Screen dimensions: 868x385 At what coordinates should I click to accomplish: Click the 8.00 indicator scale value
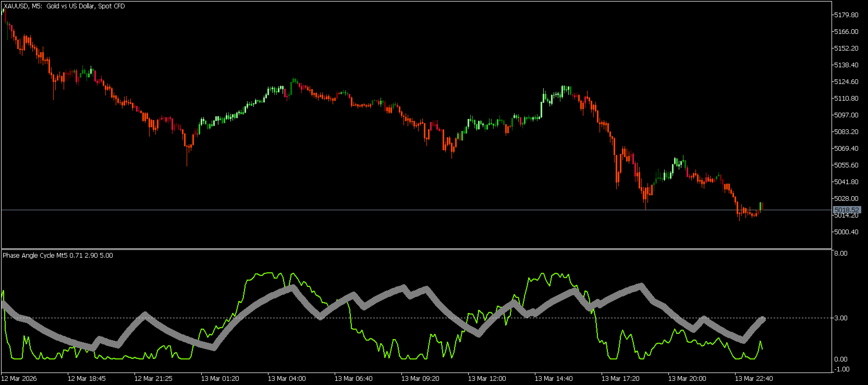click(841, 254)
